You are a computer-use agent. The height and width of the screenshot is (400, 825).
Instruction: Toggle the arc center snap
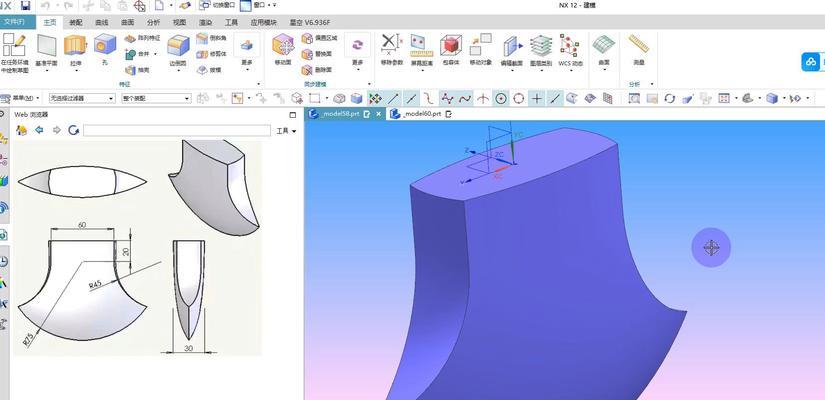click(x=501, y=98)
